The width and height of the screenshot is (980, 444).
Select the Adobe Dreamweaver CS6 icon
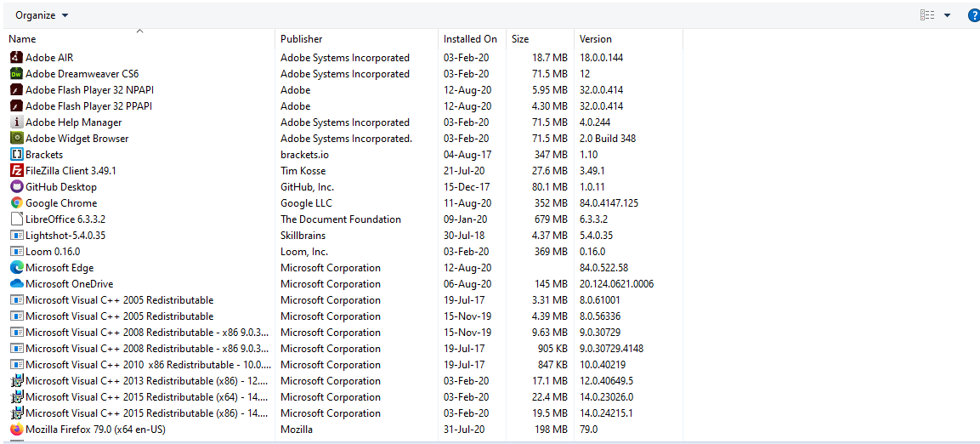[16, 74]
